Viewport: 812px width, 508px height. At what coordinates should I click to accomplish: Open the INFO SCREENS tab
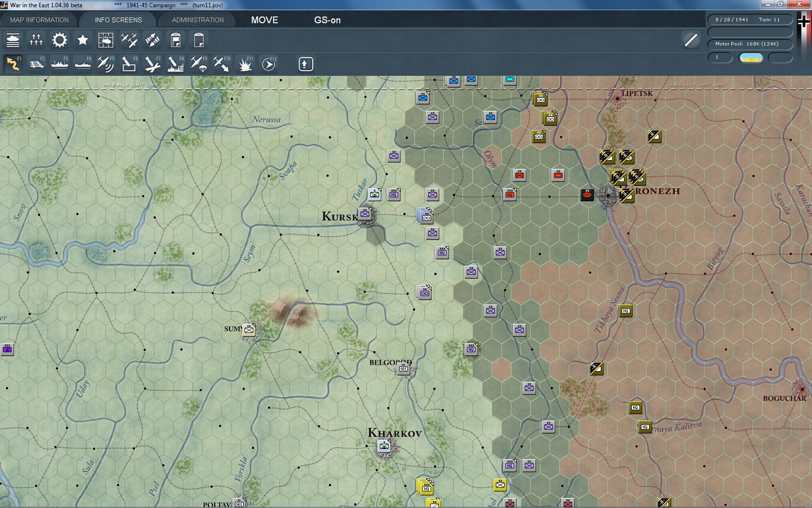click(118, 20)
